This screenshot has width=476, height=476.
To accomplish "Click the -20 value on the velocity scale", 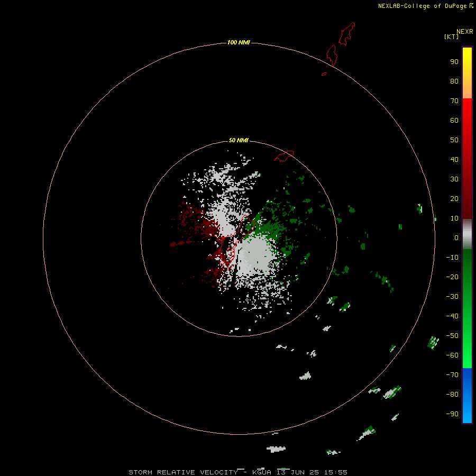I will pyautogui.click(x=452, y=277).
